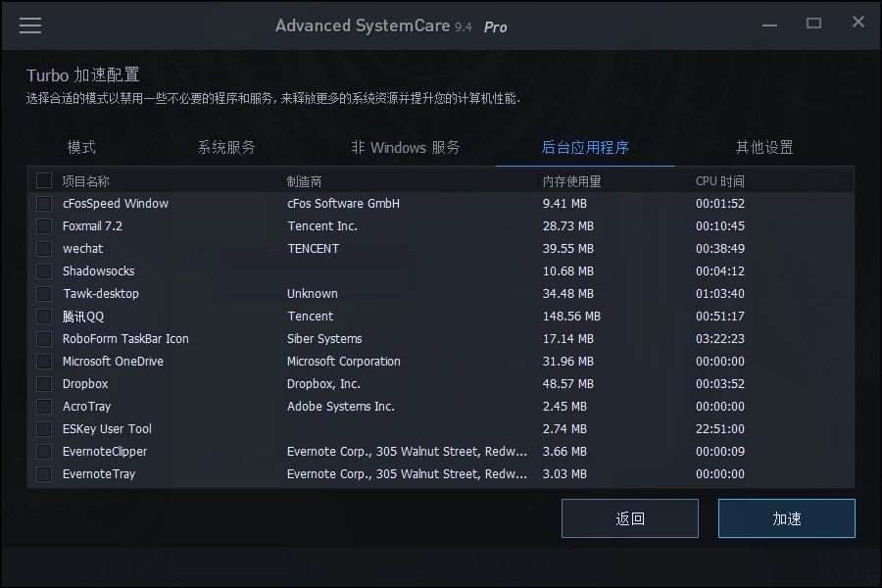Sort by the CPU 时间 column header
The width and height of the screenshot is (882, 588).
(720, 181)
